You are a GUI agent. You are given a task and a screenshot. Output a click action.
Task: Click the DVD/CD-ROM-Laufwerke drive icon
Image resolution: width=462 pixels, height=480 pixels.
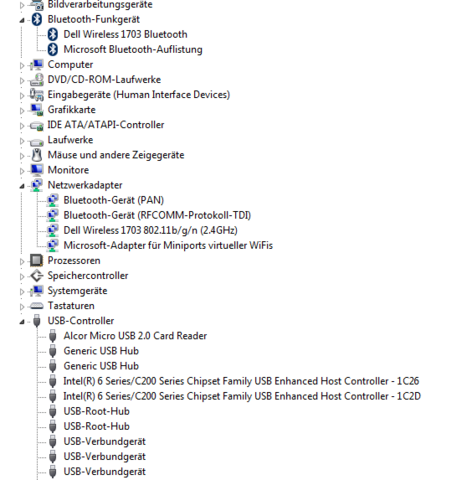click(x=37, y=80)
